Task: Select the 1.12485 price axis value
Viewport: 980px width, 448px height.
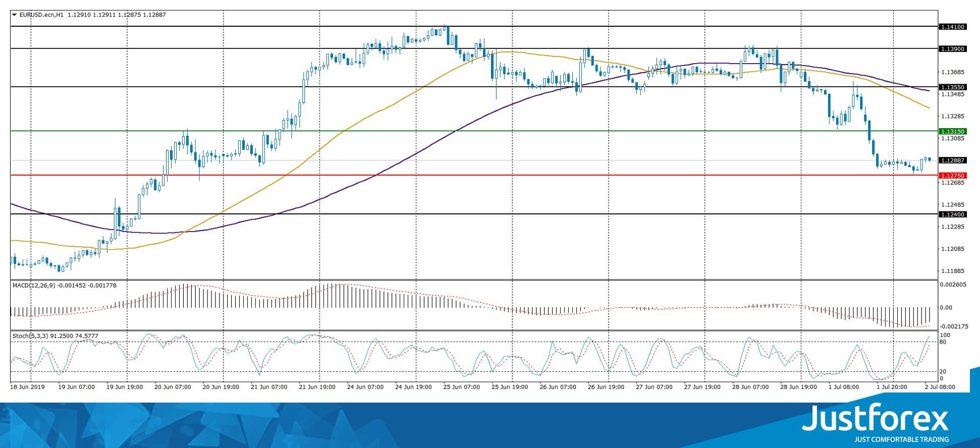Action: coord(953,205)
